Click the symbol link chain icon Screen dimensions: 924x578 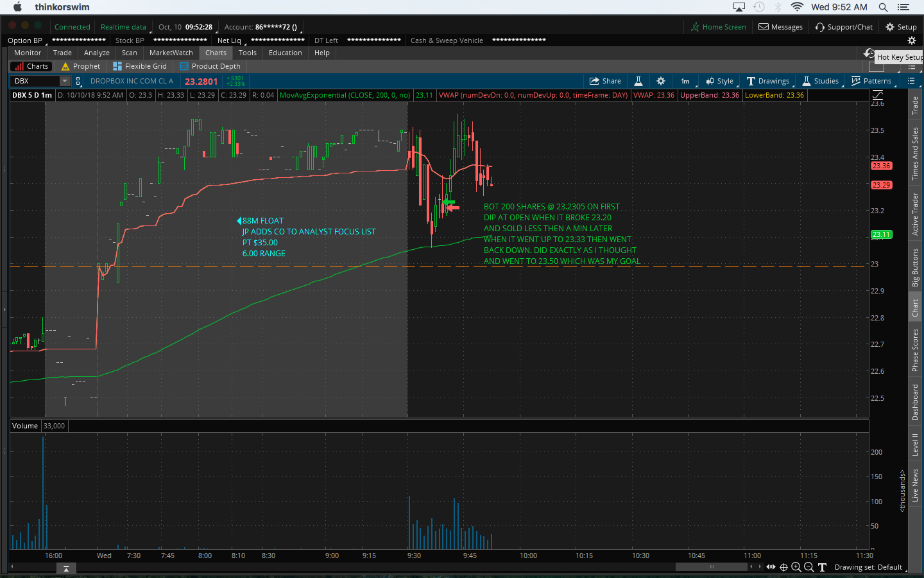tap(78, 81)
